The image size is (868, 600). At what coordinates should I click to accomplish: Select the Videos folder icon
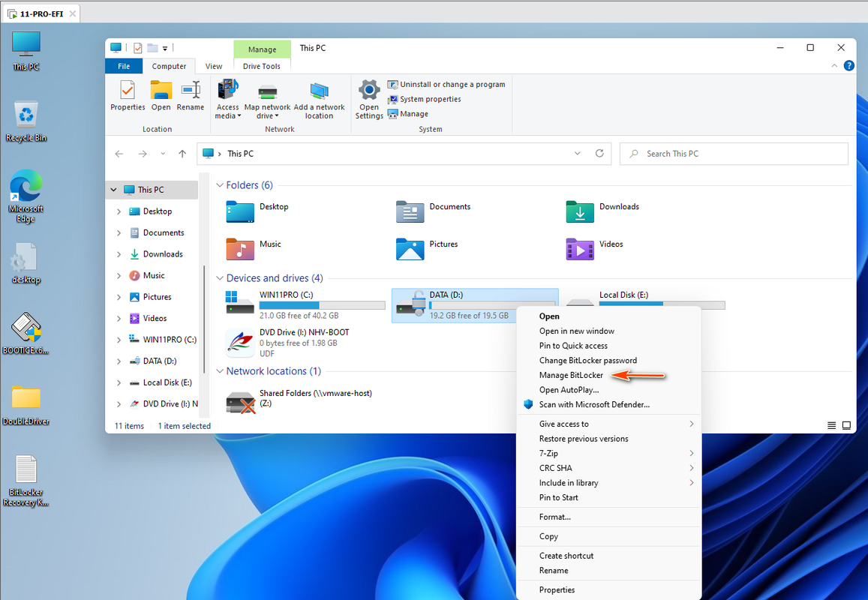coord(580,249)
